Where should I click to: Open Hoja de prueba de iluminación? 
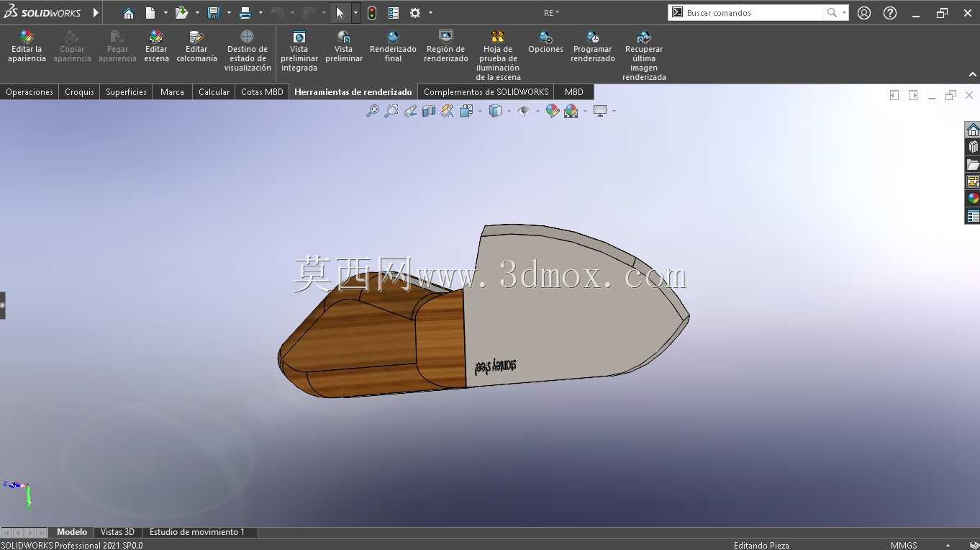[x=498, y=55]
